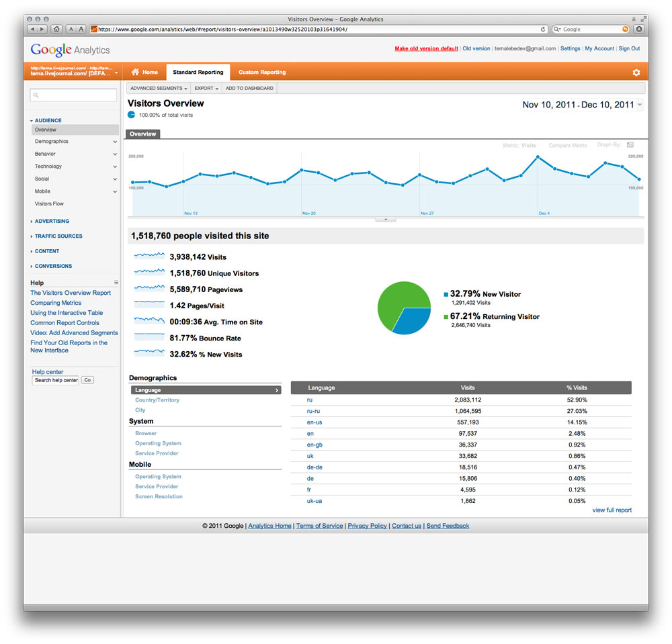Viewport: 672px width, 644px height.
Task: Click the blue New Visitor legend swatch
Action: click(x=446, y=294)
